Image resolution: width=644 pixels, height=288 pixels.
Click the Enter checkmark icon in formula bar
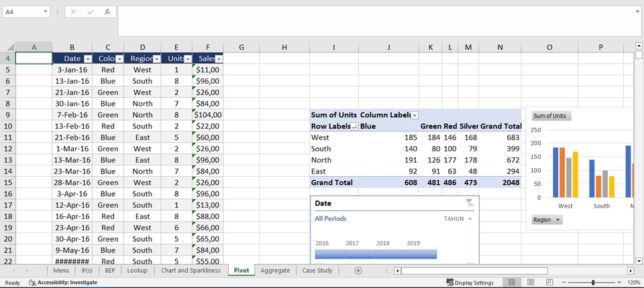point(91,12)
